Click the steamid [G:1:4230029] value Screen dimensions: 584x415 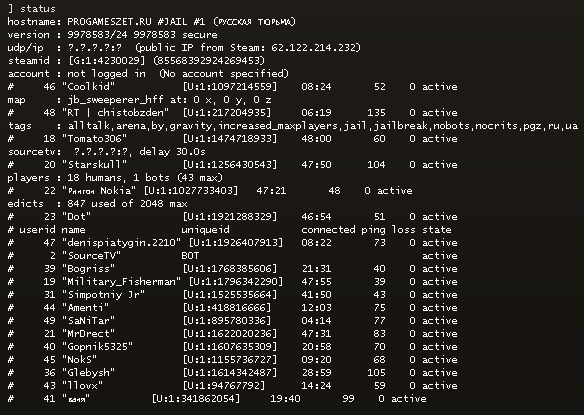pyautogui.click(x=106, y=61)
